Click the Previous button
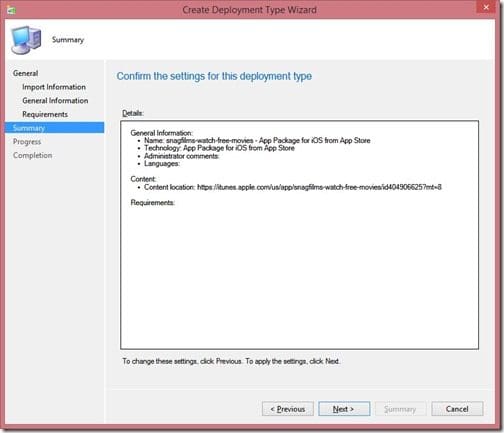This screenshot has height=433, width=504. tap(288, 409)
